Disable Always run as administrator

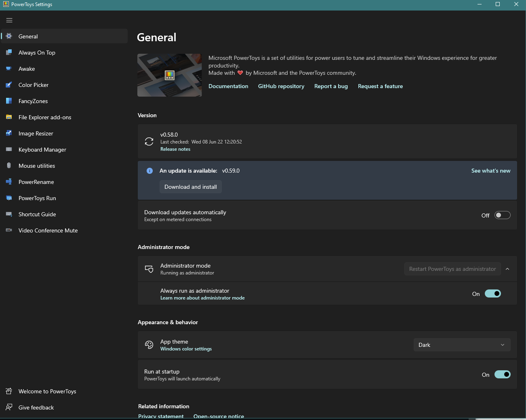(x=493, y=293)
